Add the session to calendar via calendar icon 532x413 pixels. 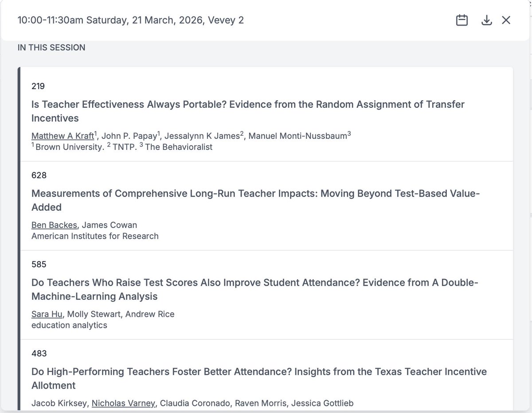462,20
